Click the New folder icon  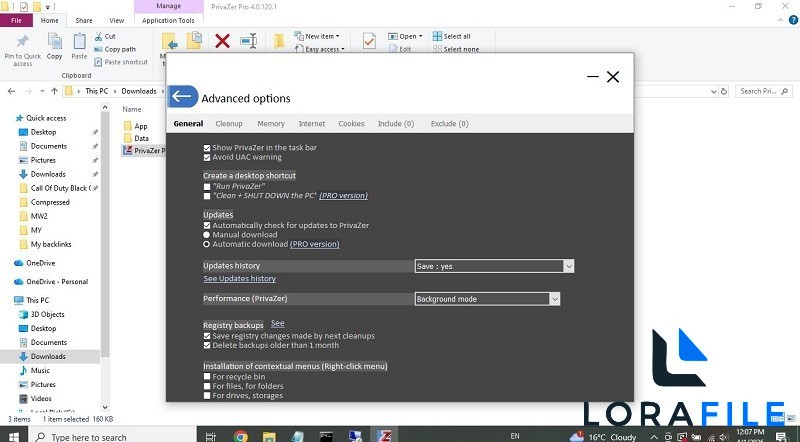point(279,41)
